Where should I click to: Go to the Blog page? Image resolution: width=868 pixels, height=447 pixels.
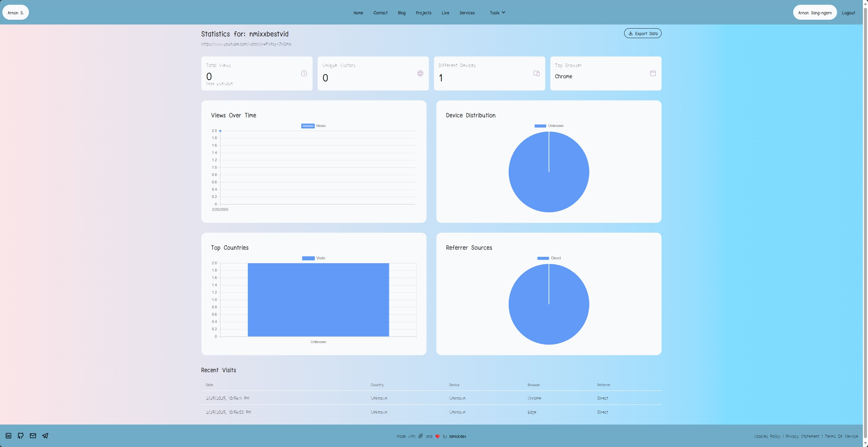(x=402, y=13)
